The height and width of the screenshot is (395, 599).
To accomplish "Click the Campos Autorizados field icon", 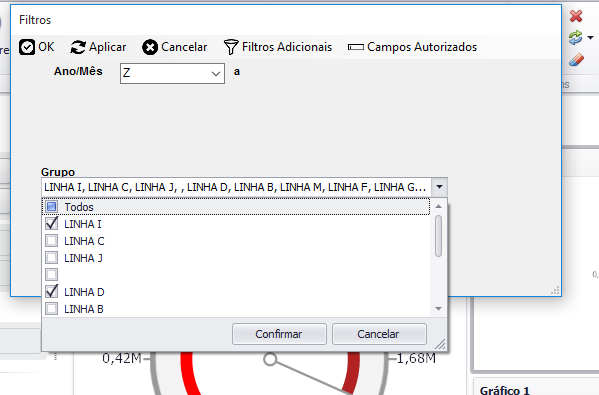I will (x=356, y=47).
